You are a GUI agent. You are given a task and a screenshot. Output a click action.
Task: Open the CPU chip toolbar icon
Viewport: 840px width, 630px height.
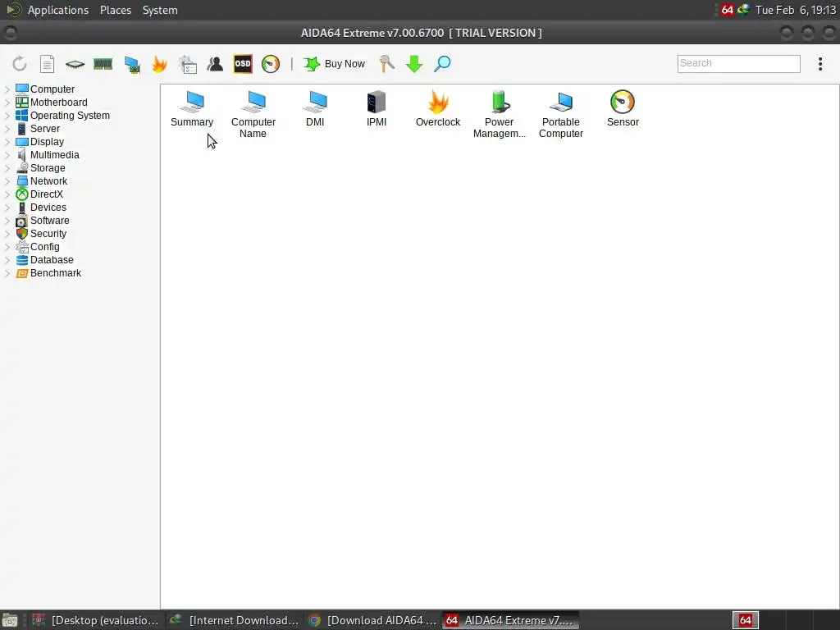(75, 64)
